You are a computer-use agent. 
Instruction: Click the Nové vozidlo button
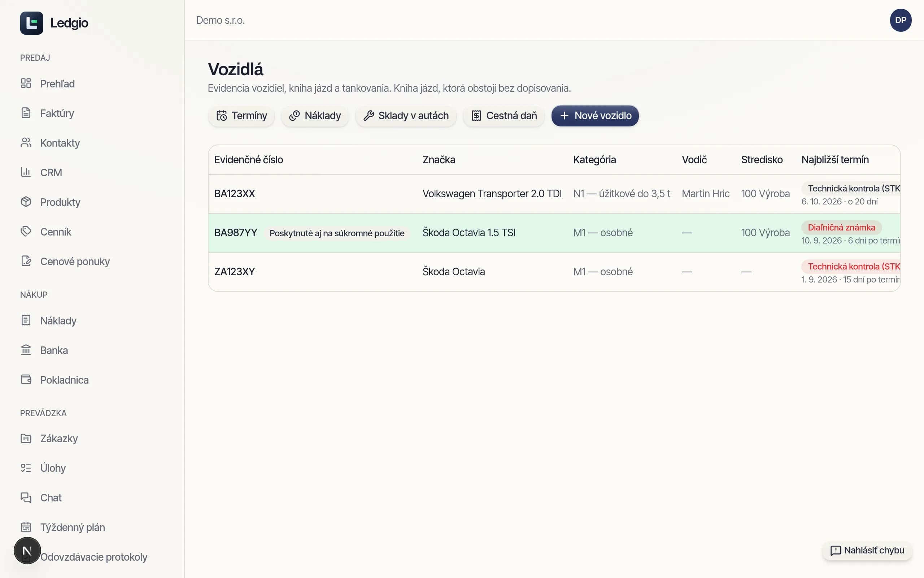coord(595,116)
